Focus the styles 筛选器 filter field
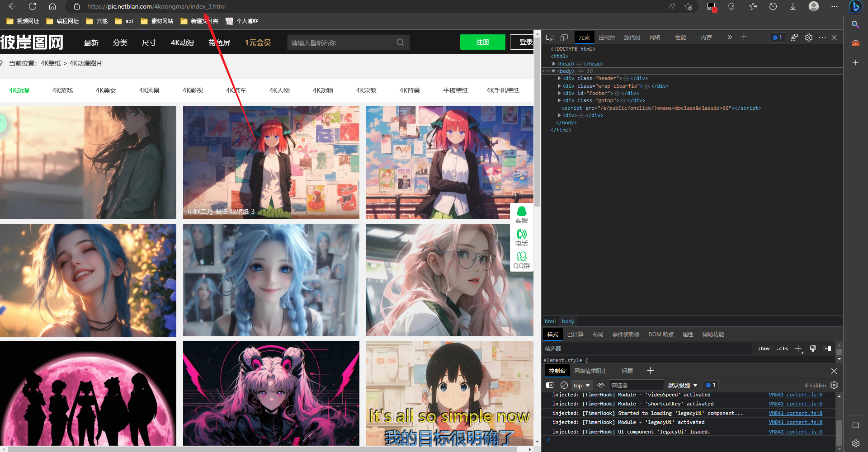The height and width of the screenshot is (452, 868). (646, 348)
